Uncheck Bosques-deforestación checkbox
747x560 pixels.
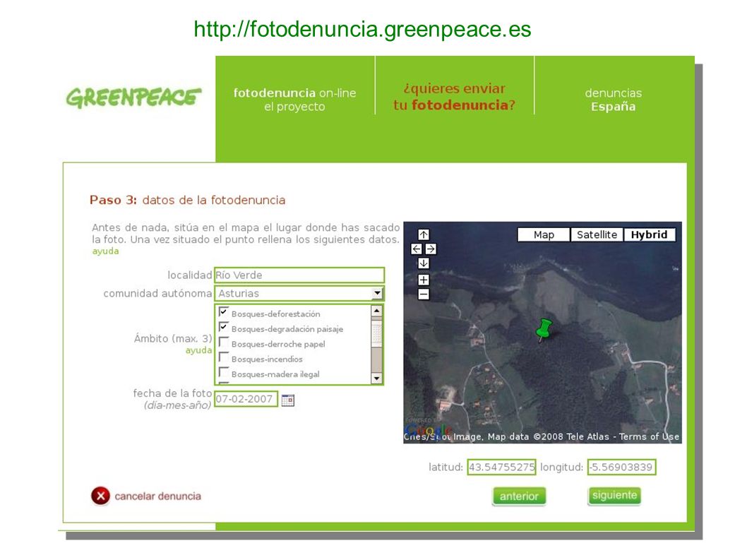pos(223,313)
